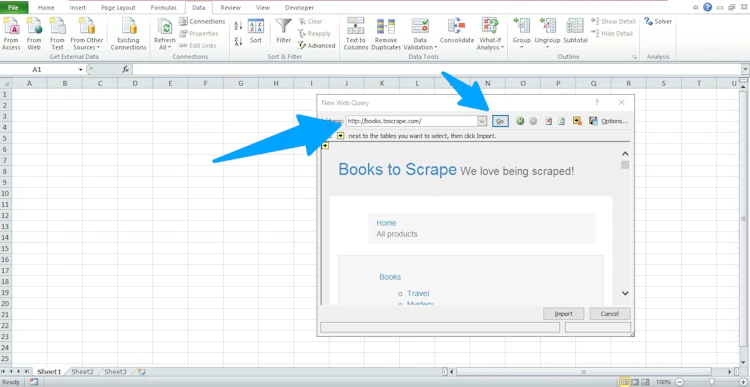Screen dimensions: 750x387
Task: Follow the Home link on web page
Action: tap(386, 223)
